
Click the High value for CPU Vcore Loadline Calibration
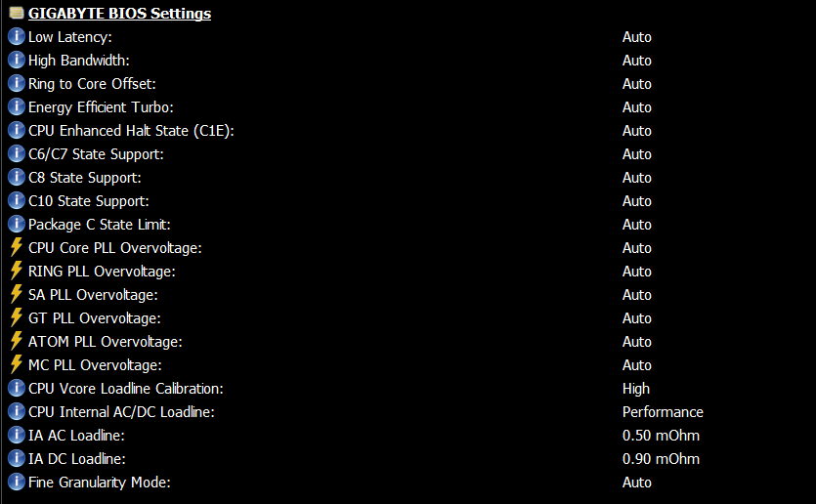click(x=636, y=389)
